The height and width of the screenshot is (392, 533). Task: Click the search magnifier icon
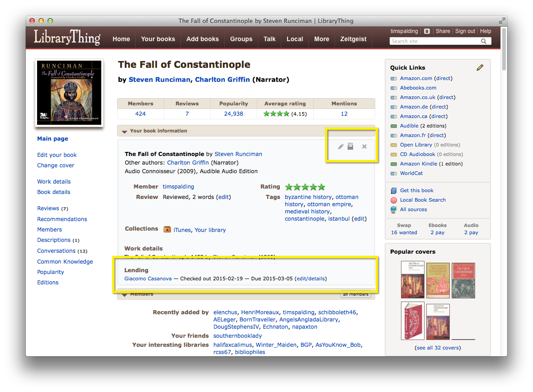point(484,41)
